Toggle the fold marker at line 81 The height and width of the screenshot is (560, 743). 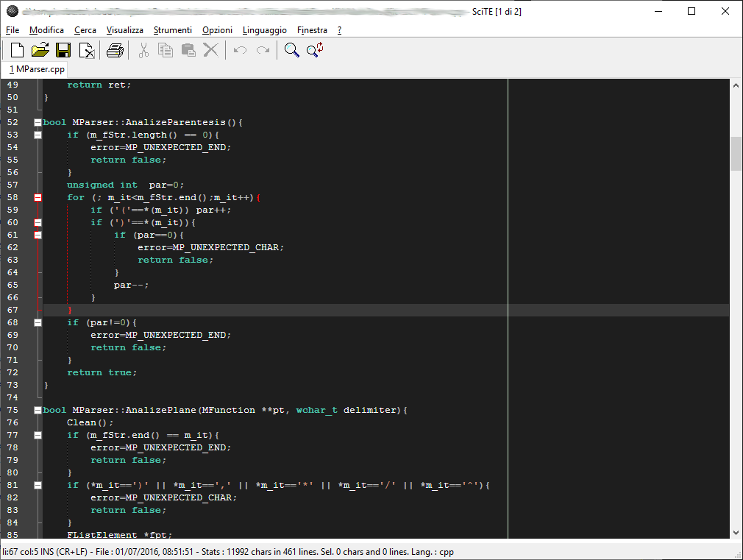(38, 485)
